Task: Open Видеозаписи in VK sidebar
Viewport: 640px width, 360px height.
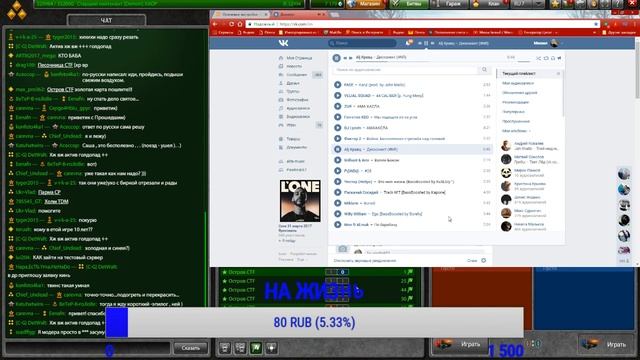Action: coord(298,117)
